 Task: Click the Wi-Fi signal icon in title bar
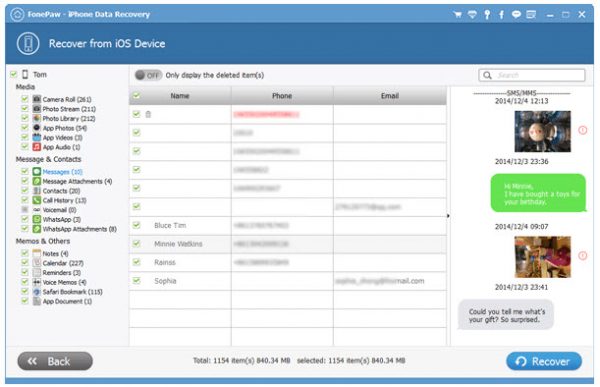pyautogui.click(x=472, y=15)
